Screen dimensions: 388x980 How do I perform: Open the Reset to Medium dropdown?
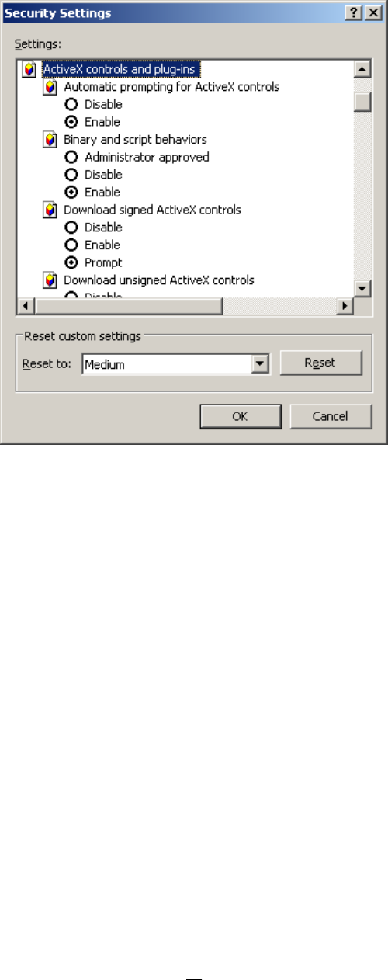[261, 363]
